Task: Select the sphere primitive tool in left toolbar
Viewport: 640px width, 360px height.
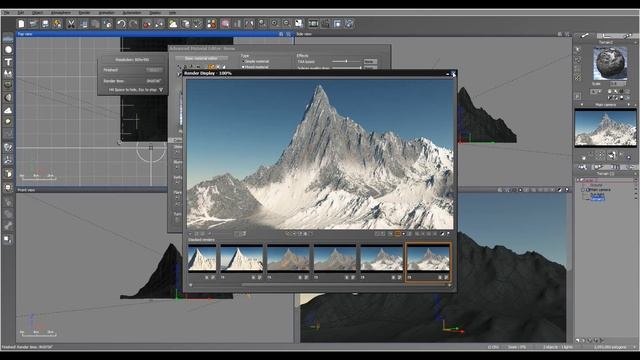Action: pos(8,50)
